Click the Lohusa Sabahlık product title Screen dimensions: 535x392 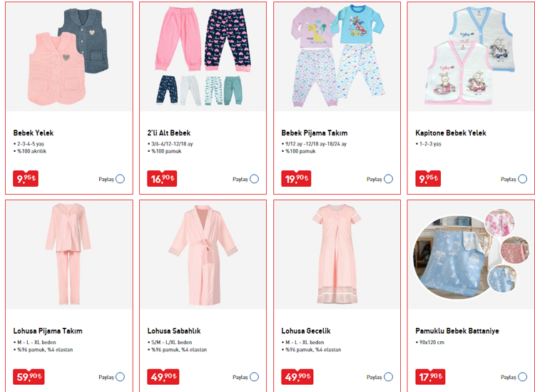pyautogui.click(x=173, y=331)
